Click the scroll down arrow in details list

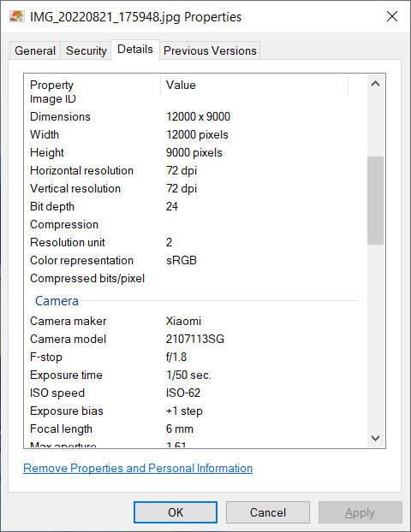tap(375, 438)
